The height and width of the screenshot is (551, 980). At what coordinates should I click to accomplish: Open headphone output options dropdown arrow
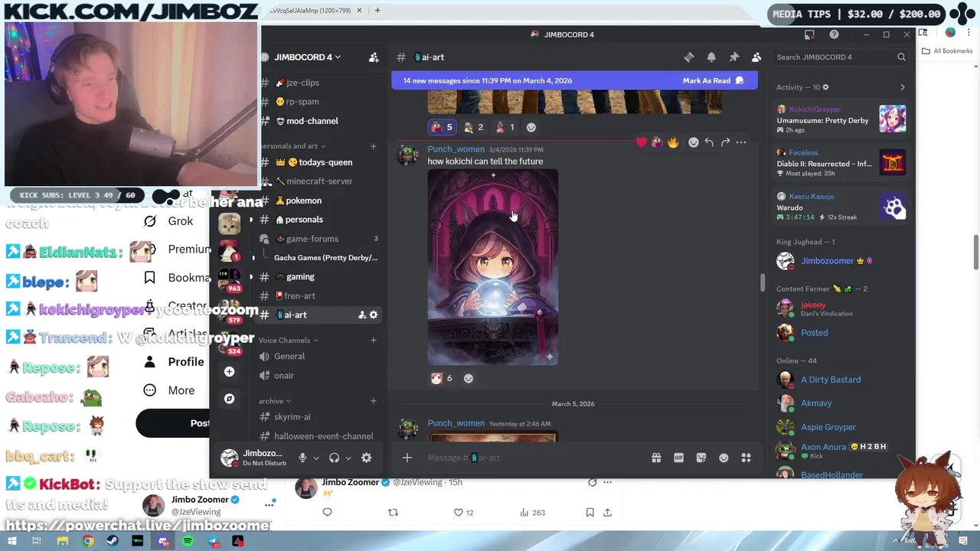[x=348, y=458]
